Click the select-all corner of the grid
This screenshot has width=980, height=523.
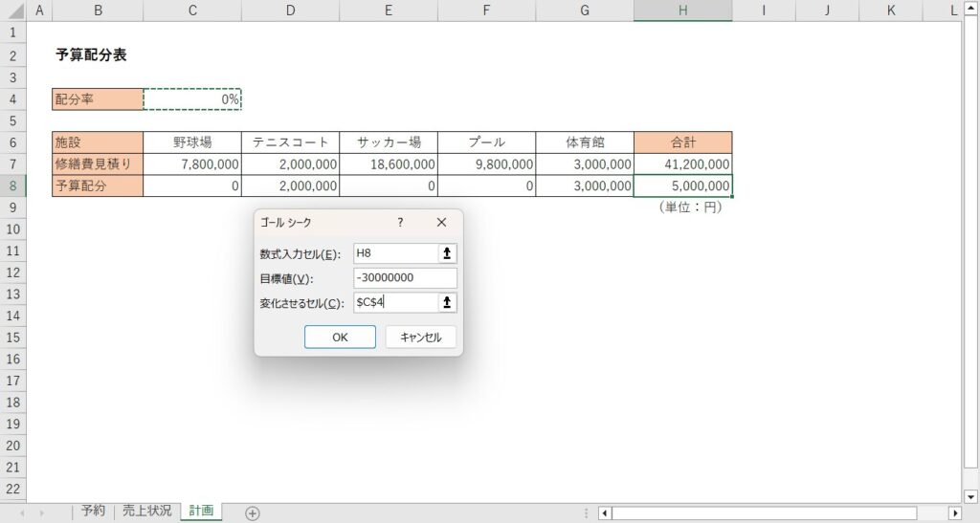[x=13, y=11]
